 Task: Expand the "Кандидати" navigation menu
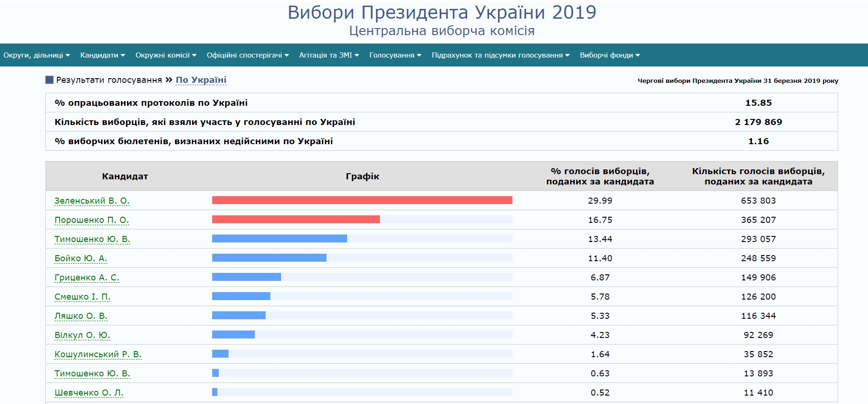pyautogui.click(x=103, y=55)
